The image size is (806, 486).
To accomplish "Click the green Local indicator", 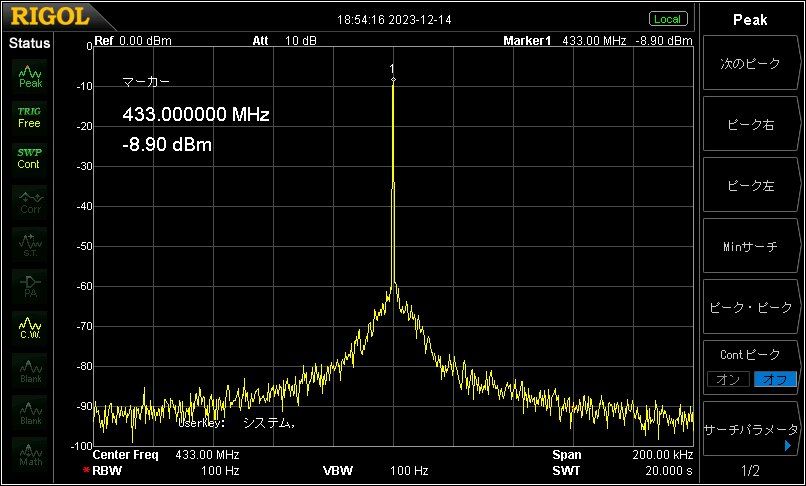I will coord(668,20).
